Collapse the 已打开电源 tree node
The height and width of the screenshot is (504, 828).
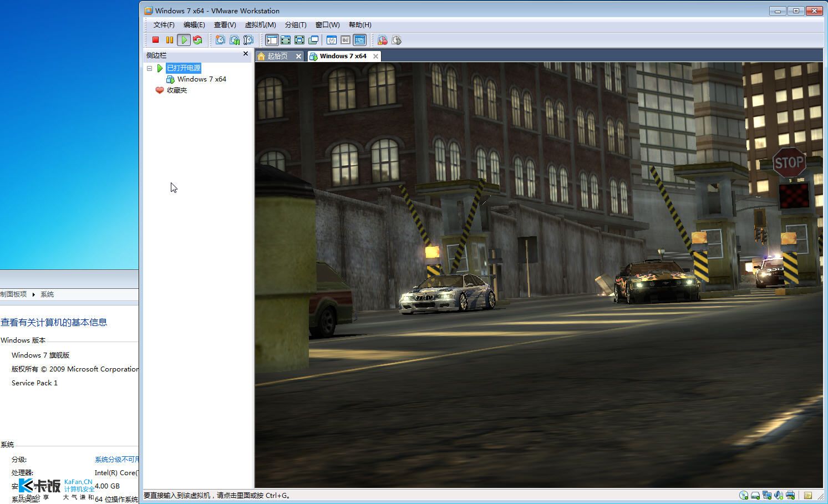[x=149, y=68]
